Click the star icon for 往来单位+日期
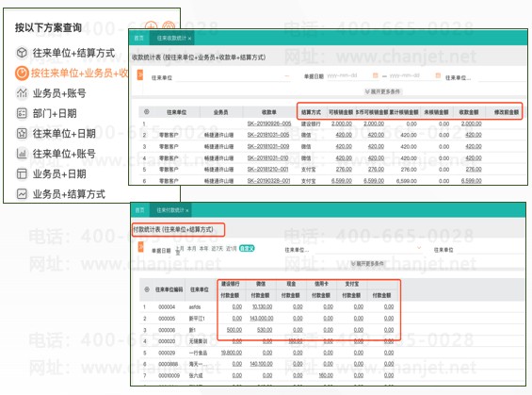Viewport: 532px width, 395px height. coord(22,134)
